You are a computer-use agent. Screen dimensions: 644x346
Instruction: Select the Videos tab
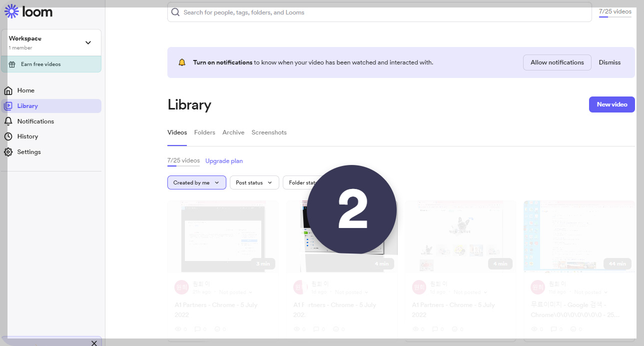point(177,132)
